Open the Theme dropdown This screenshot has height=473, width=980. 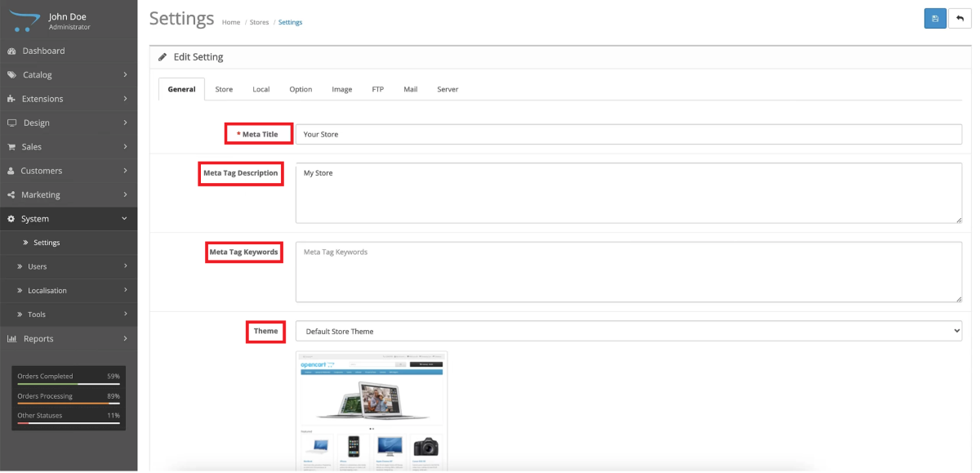click(x=629, y=331)
